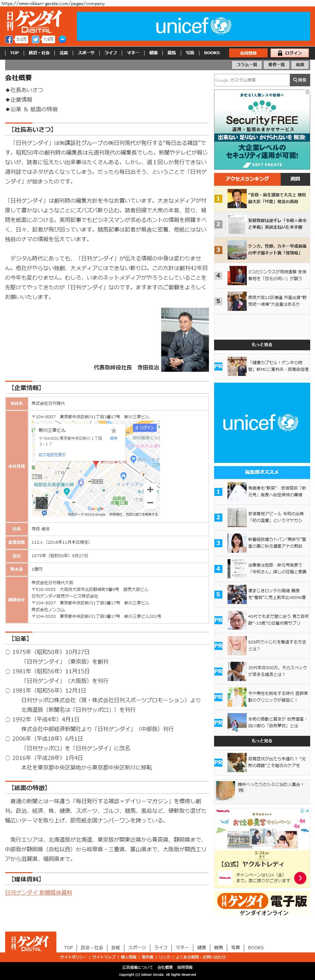This screenshot has height=980, width=315.
Task: Click the ゲンダイ電子版 banner
Action: click(x=262, y=905)
